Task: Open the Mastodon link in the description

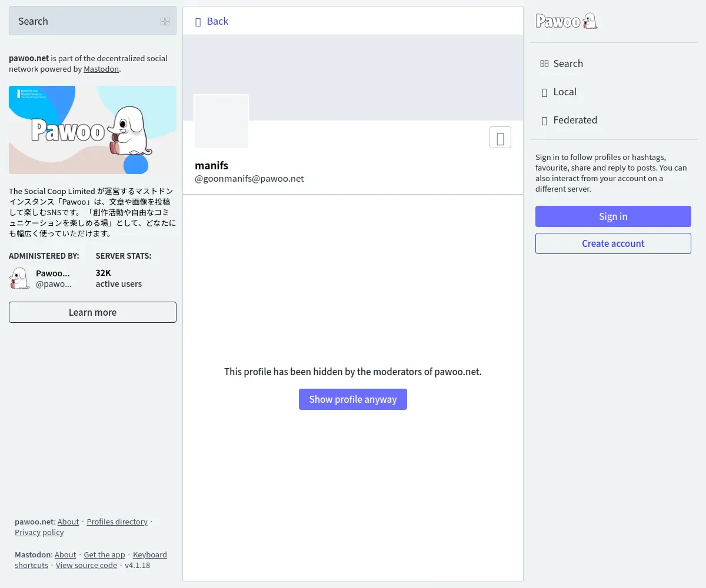Action: pos(101,69)
